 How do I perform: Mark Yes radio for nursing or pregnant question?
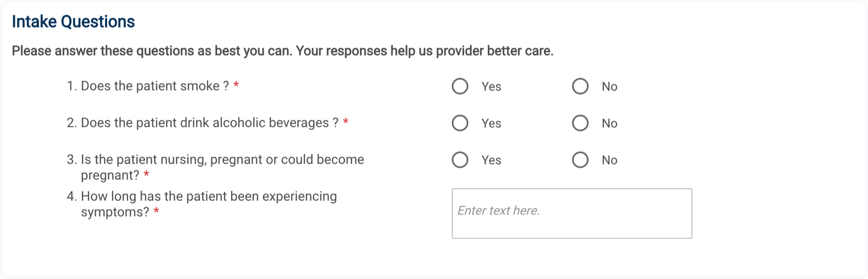coord(460,160)
